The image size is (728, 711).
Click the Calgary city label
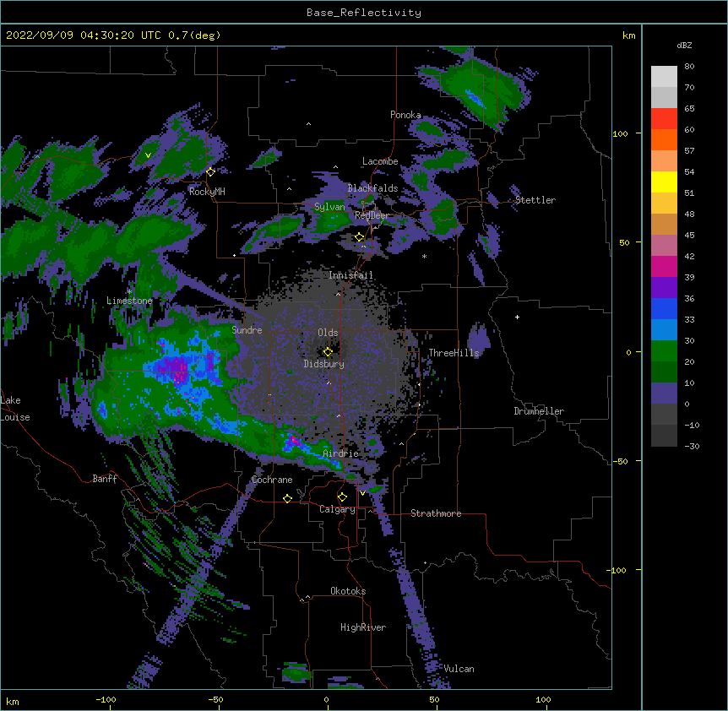(337, 509)
